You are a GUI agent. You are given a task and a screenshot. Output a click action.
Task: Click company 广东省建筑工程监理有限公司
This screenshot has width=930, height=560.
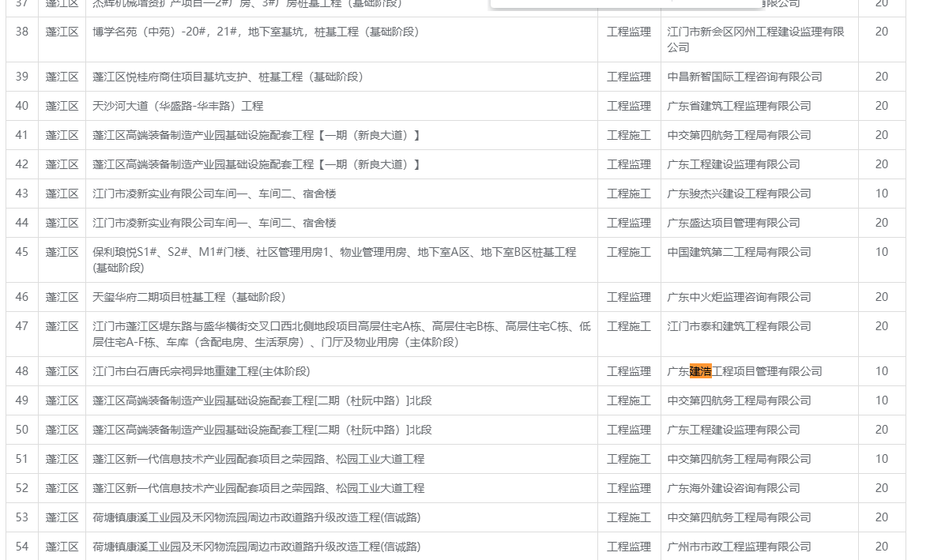pos(739,106)
